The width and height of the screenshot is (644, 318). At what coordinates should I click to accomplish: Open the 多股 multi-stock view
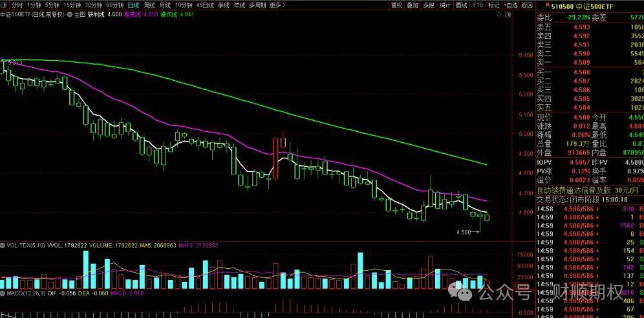click(429, 5)
